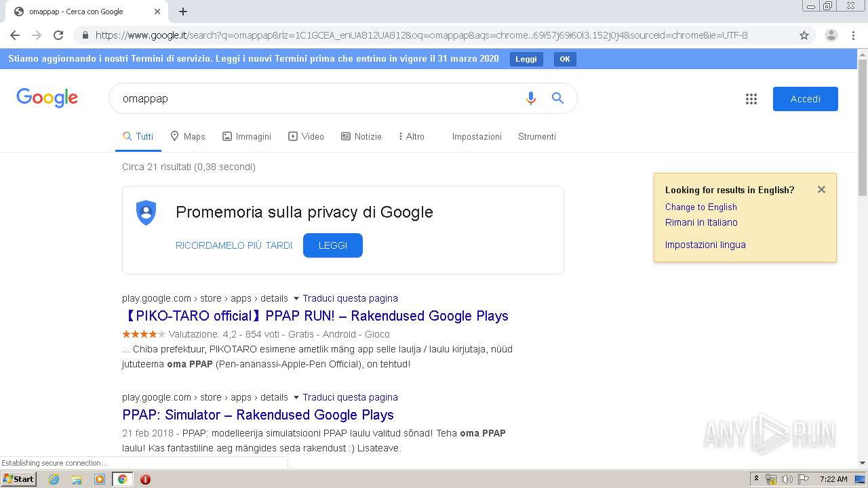Click the padlock site info icon

click(85, 35)
